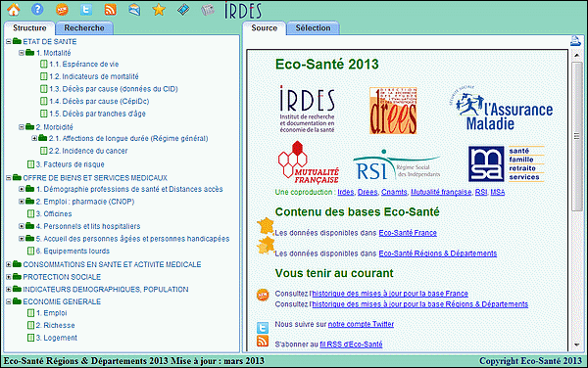
Task: Click the scroll down arrow of Source panel
Action: coord(577,345)
